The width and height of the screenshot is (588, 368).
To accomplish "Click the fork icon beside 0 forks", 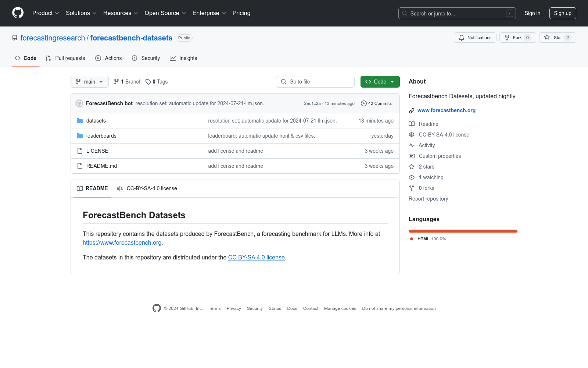I will click(412, 188).
